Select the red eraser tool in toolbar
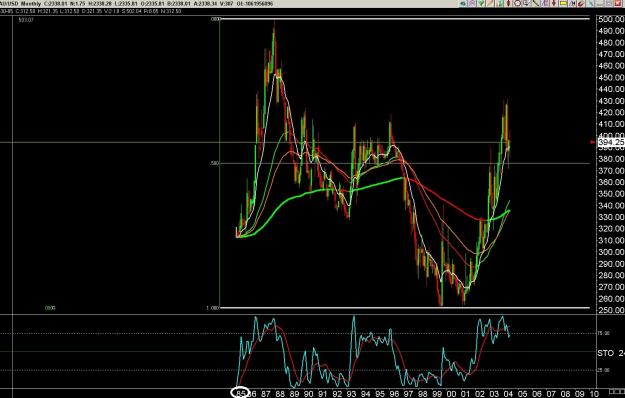The image size is (625, 398). coord(581,4)
